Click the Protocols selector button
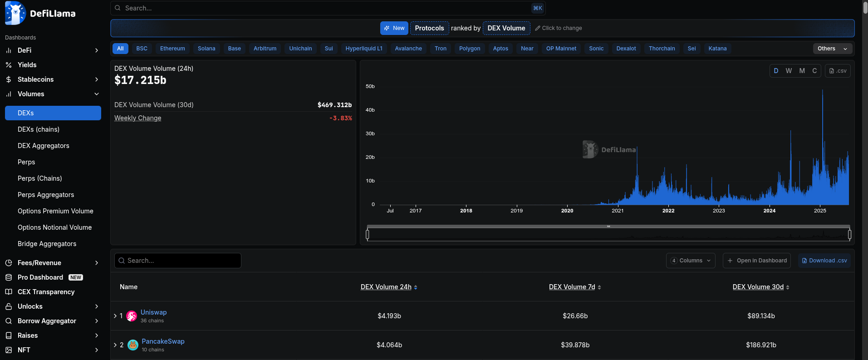This screenshot has height=360, width=868. (x=429, y=28)
